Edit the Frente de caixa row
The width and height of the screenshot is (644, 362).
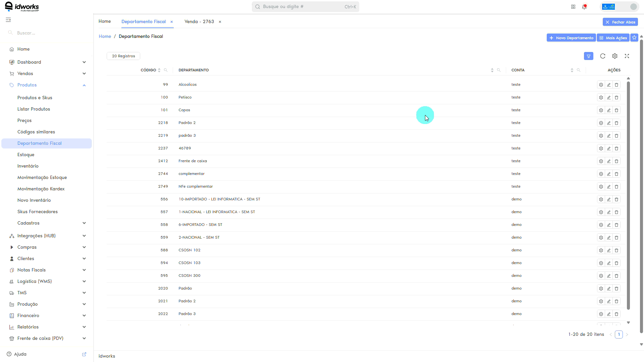(x=609, y=161)
